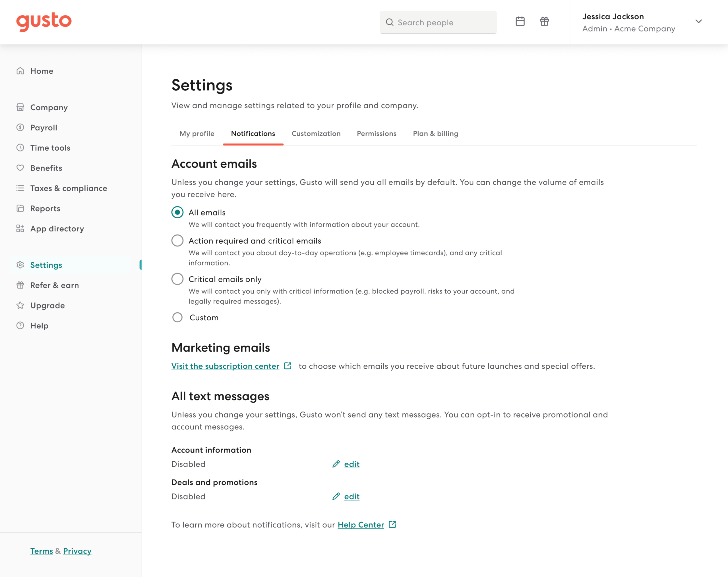Click the Search people input field
The width and height of the screenshot is (728, 577).
pyautogui.click(x=438, y=22)
